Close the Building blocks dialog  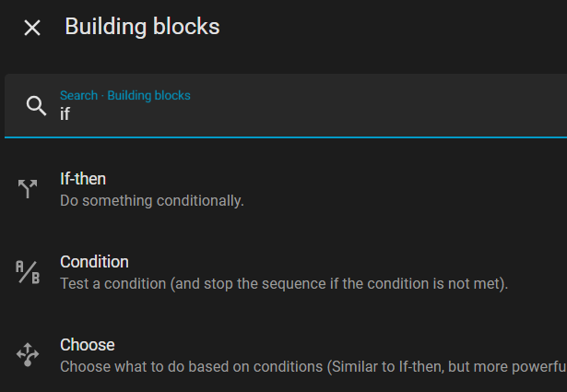(x=32, y=28)
